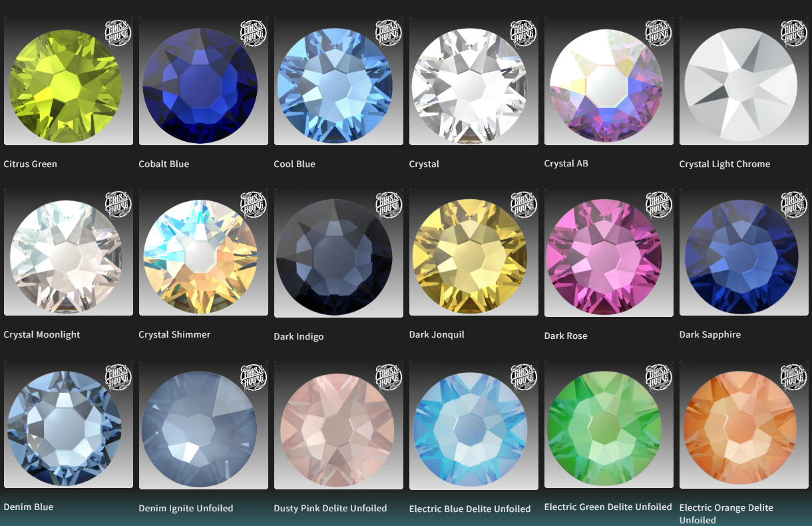Click the Crystal Moonlight stone thumbnail
Image resolution: width=812 pixels, height=526 pixels.
point(69,252)
